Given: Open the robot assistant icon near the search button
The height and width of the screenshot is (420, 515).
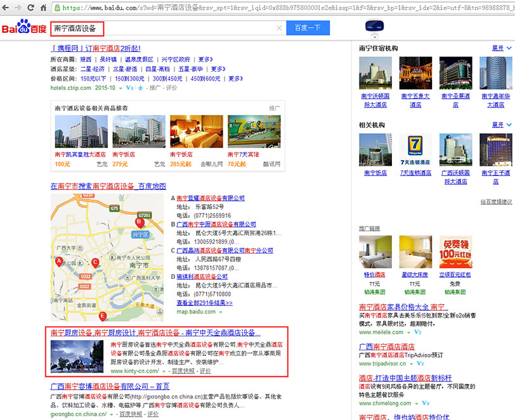Looking at the screenshot, I should pos(374,29).
